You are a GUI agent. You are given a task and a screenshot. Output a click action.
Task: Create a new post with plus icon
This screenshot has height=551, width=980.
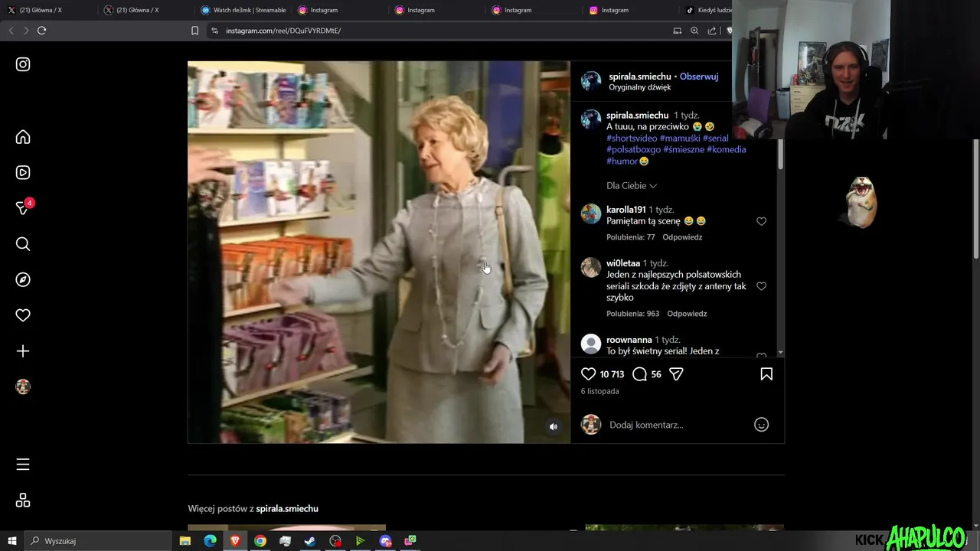coord(23,351)
